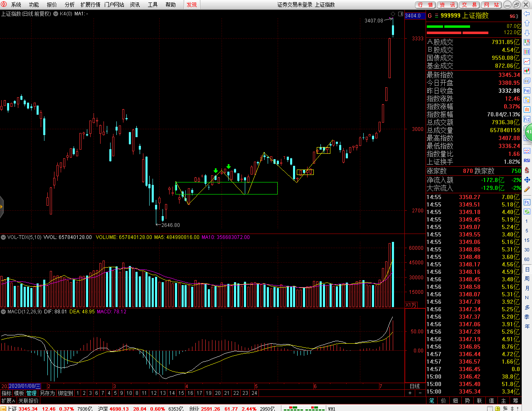Viewport: 532px width, 411px height.
Task: Click the 行情 button in the title bar
Action: (x=425, y=5)
